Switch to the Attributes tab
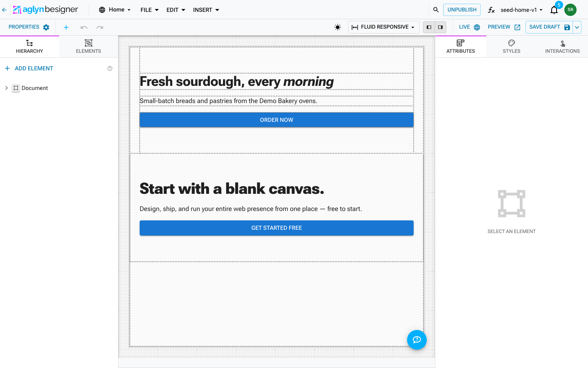 (x=461, y=47)
